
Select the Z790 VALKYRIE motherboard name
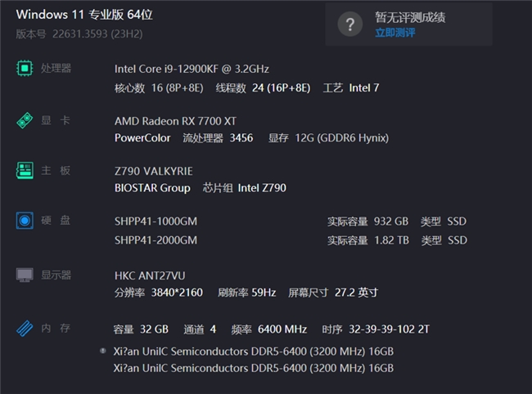point(153,171)
